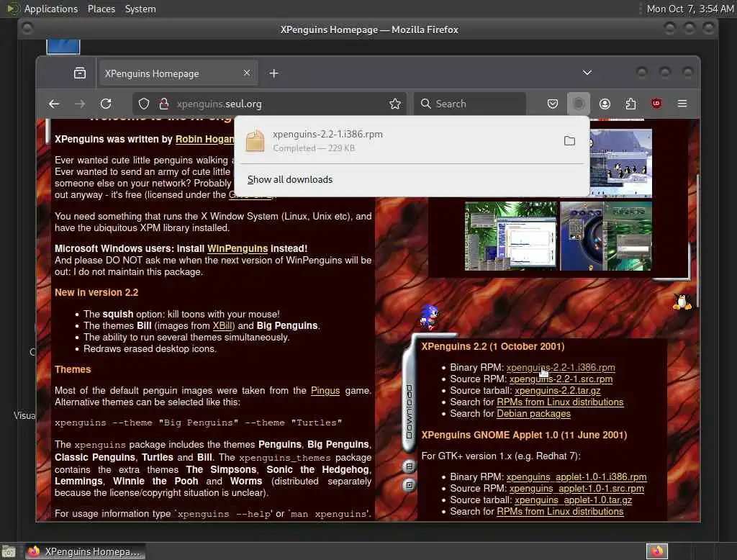Screen dimensions: 737x560
Task: Expand the list all tabs chevron
Action: [x=587, y=73]
